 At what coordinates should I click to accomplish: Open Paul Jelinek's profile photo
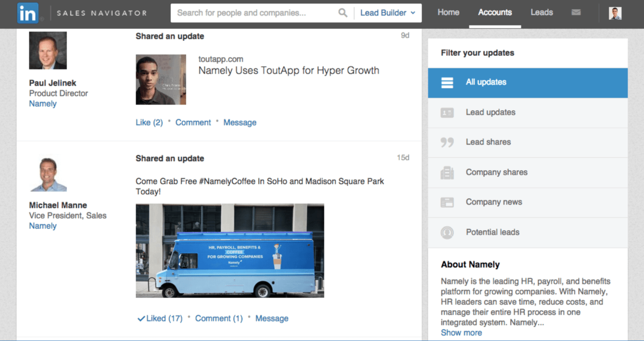click(x=48, y=51)
